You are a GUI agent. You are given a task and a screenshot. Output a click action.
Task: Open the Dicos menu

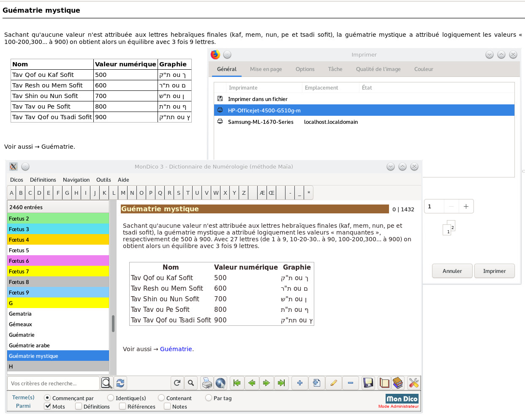click(16, 180)
